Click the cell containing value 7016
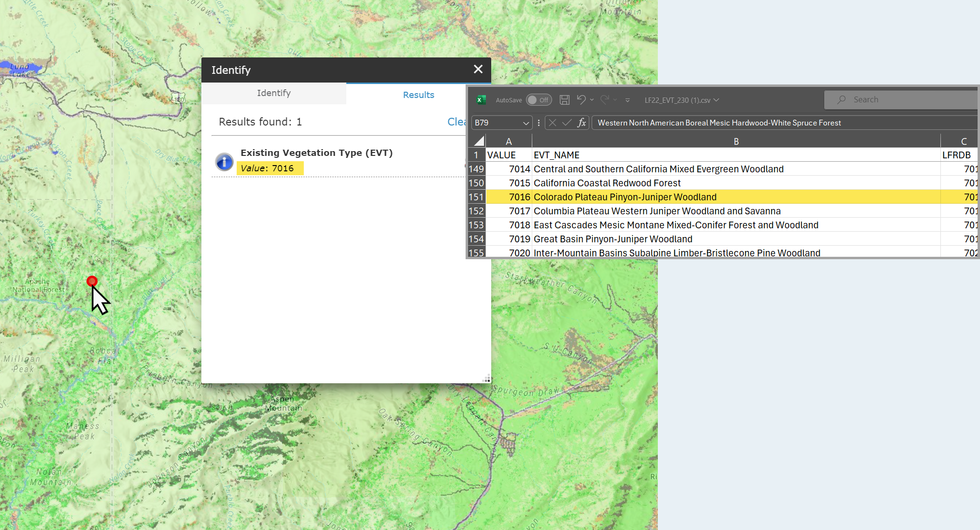The image size is (980, 530). click(509, 197)
